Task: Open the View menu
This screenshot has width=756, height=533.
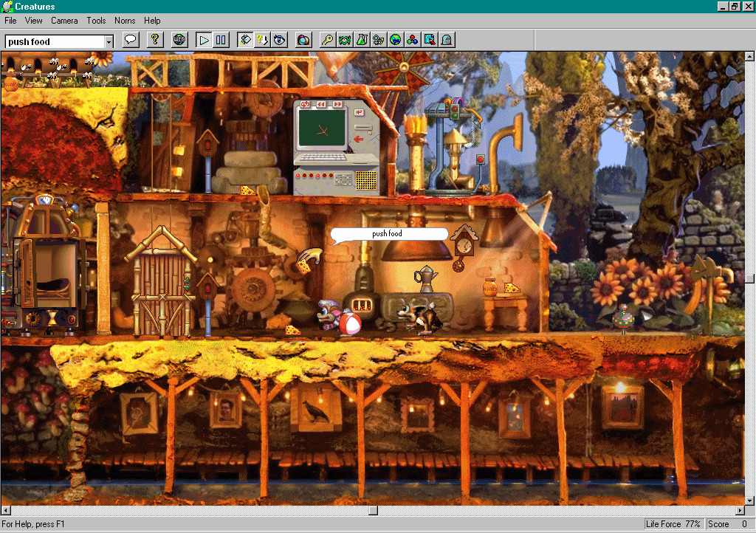Action: [34, 21]
